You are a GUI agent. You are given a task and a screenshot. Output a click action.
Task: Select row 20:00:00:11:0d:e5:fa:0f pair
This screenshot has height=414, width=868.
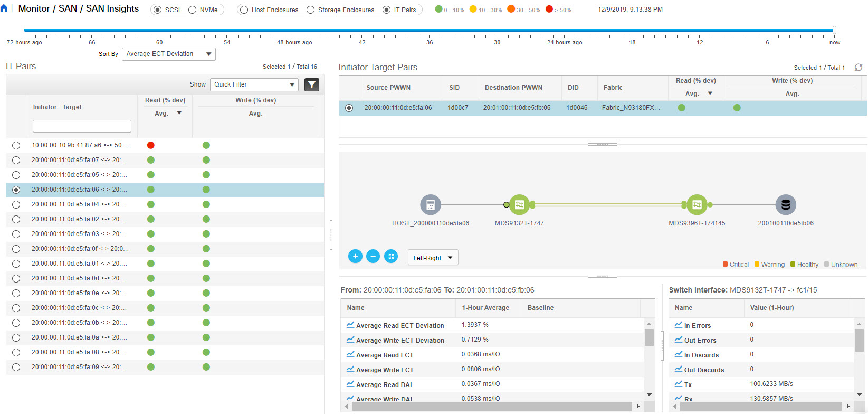(165, 249)
